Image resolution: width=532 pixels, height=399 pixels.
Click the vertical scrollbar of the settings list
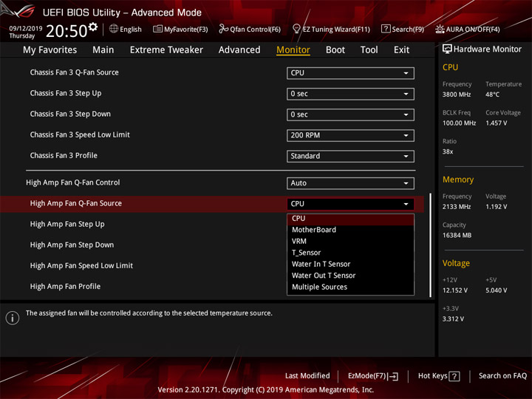pyautogui.click(x=430, y=245)
